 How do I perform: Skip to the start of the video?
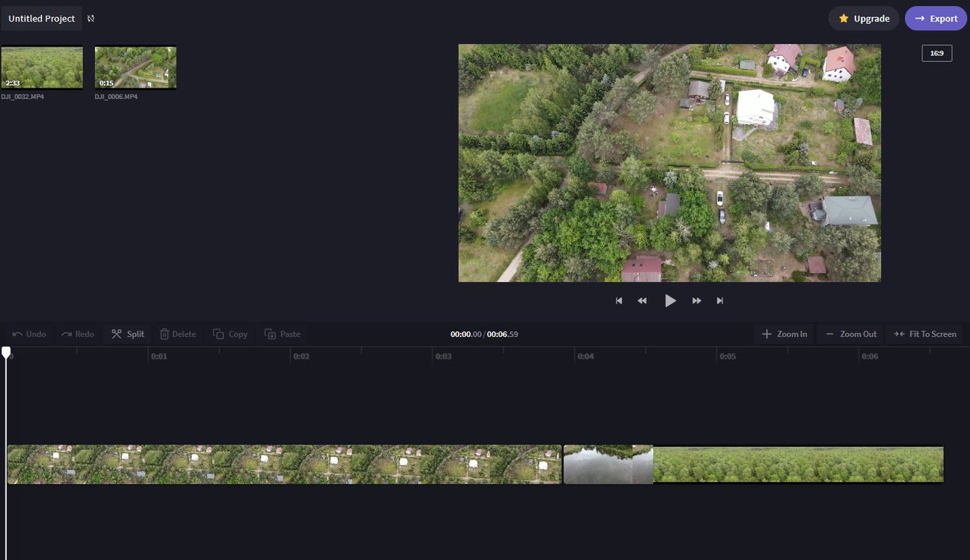(619, 300)
